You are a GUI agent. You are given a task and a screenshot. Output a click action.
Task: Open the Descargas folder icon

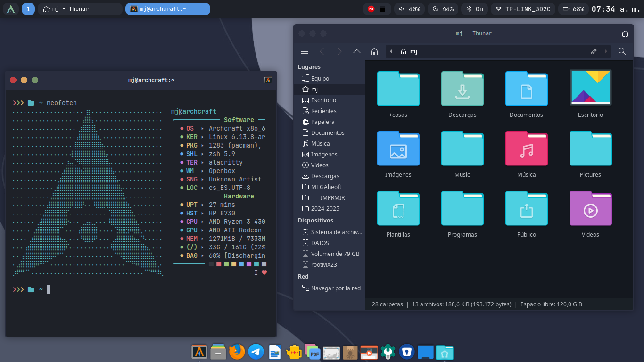click(x=462, y=89)
